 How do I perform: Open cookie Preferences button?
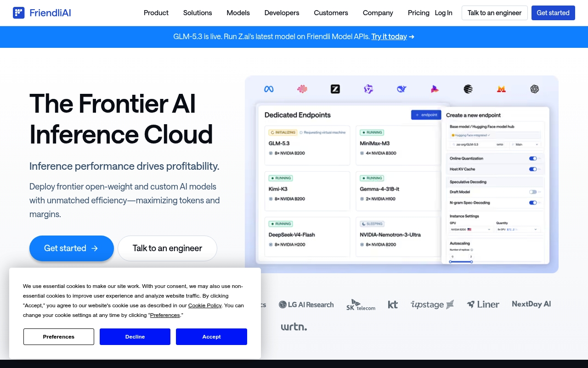click(59, 337)
